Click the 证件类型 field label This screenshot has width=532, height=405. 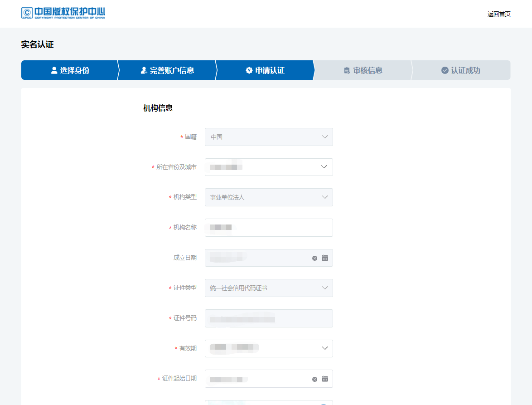pyautogui.click(x=185, y=288)
